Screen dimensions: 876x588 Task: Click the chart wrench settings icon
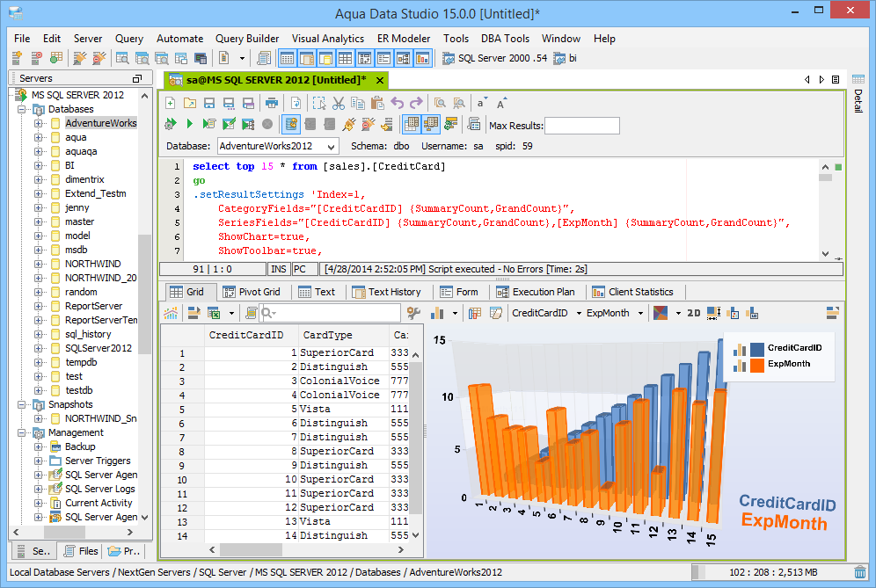tap(413, 313)
